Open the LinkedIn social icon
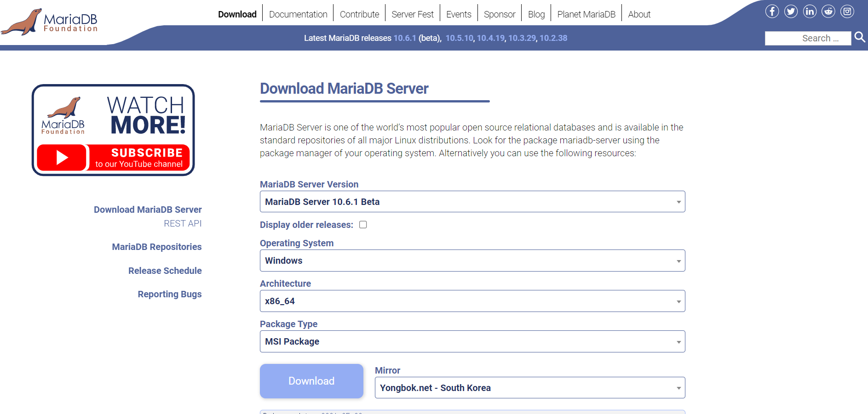 [x=810, y=11]
